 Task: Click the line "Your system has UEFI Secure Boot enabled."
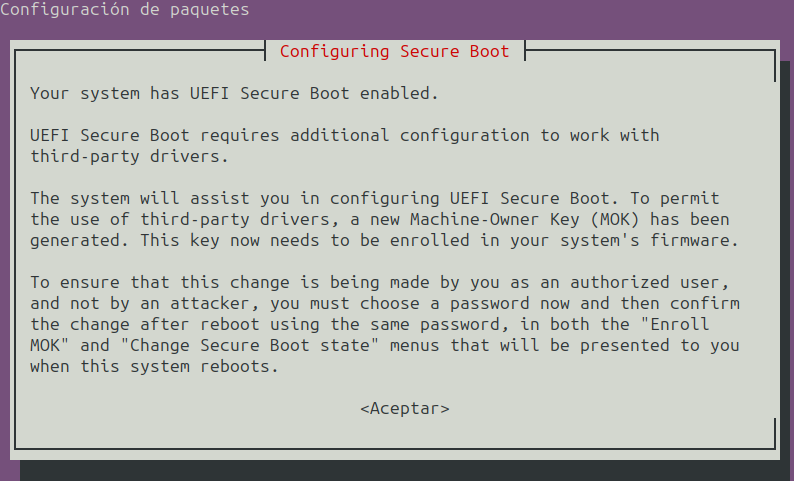pyautogui.click(x=234, y=93)
